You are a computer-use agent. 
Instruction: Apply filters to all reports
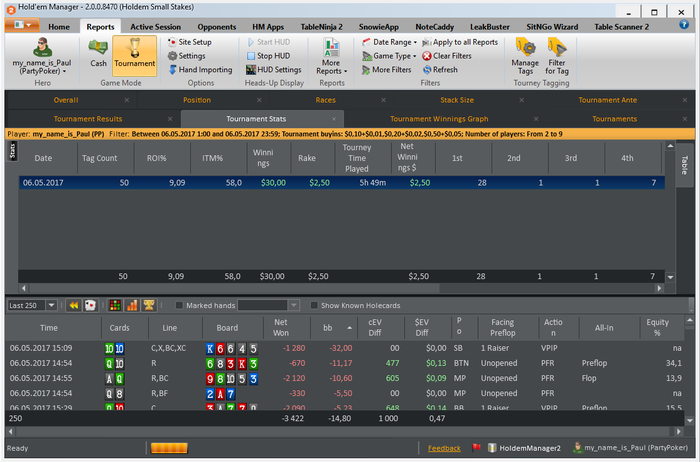[x=460, y=42]
